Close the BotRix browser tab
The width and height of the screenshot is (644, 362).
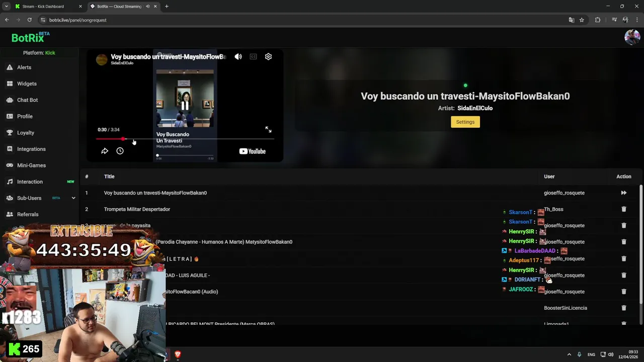click(155, 7)
